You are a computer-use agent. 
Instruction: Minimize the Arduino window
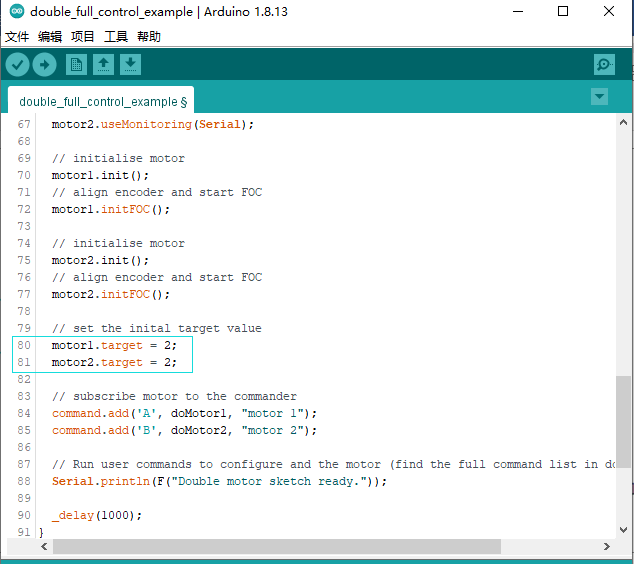point(518,11)
